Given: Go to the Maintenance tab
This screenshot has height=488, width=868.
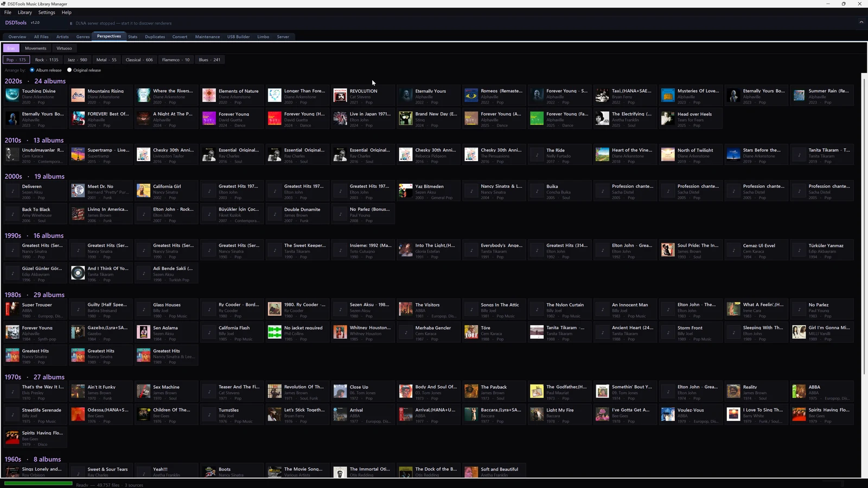Looking at the screenshot, I should tap(208, 37).
